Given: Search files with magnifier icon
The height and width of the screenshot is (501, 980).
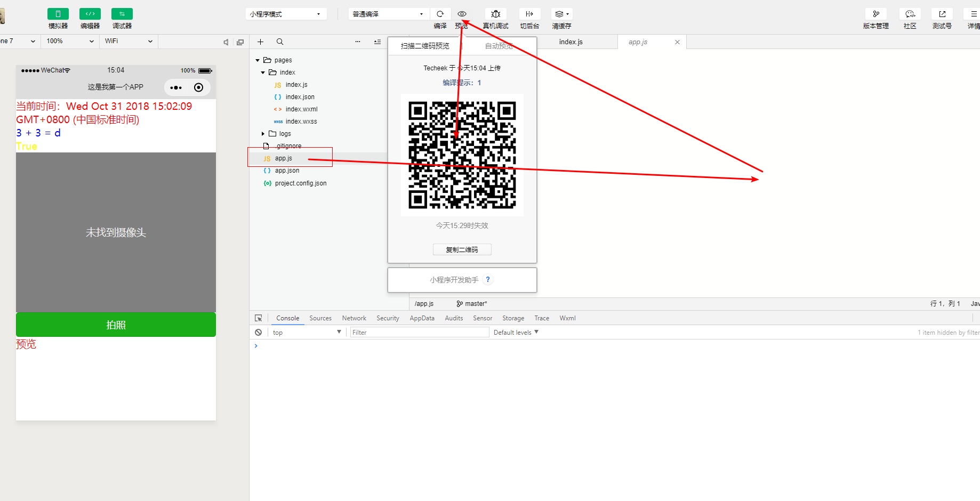Looking at the screenshot, I should coord(280,42).
